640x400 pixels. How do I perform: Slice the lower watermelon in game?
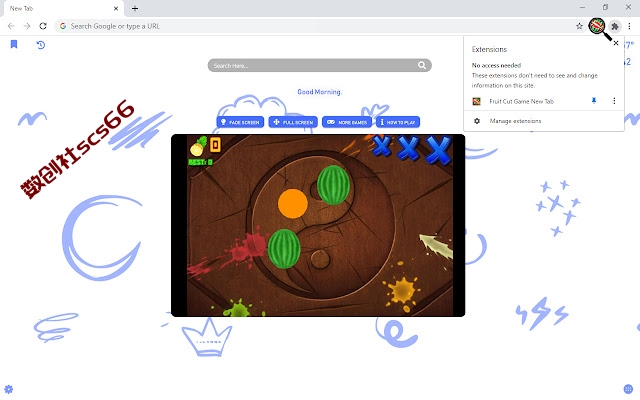(x=284, y=249)
